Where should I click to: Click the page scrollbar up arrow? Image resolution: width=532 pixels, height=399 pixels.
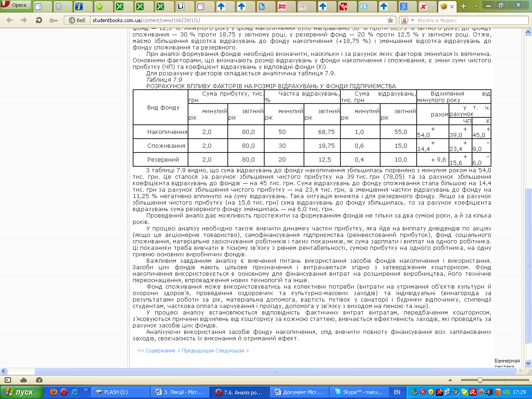[x=528, y=32]
